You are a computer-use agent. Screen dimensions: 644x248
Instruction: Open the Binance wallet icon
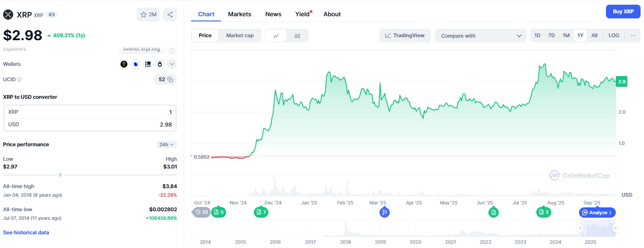(124, 64)
